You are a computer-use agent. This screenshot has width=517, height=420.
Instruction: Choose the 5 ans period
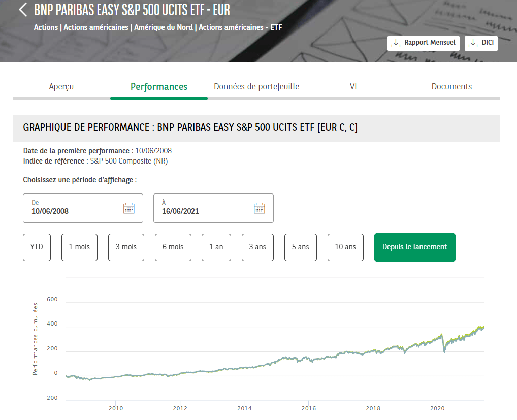(x=301, y=247)
